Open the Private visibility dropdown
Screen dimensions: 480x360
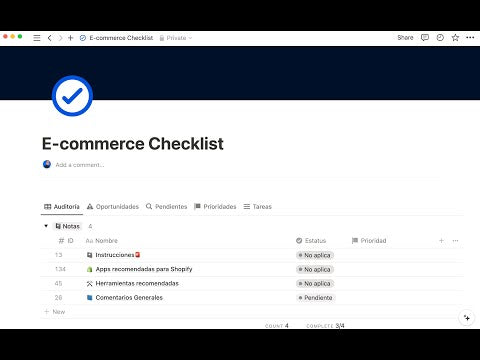click(176, 38)
